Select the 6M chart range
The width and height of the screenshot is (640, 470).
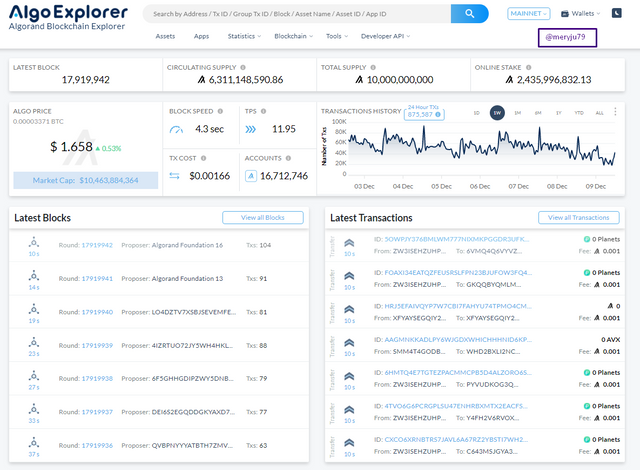tap(538, 113)
